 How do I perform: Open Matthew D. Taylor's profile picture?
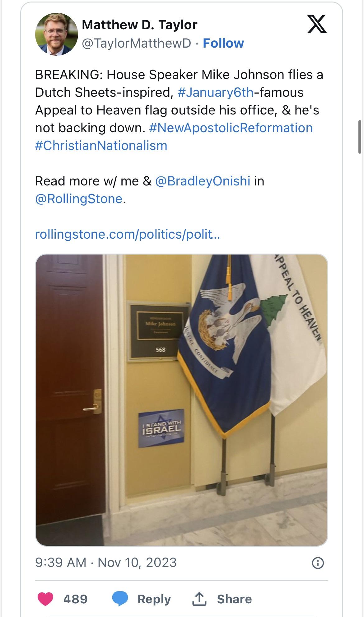pos(56,34)
